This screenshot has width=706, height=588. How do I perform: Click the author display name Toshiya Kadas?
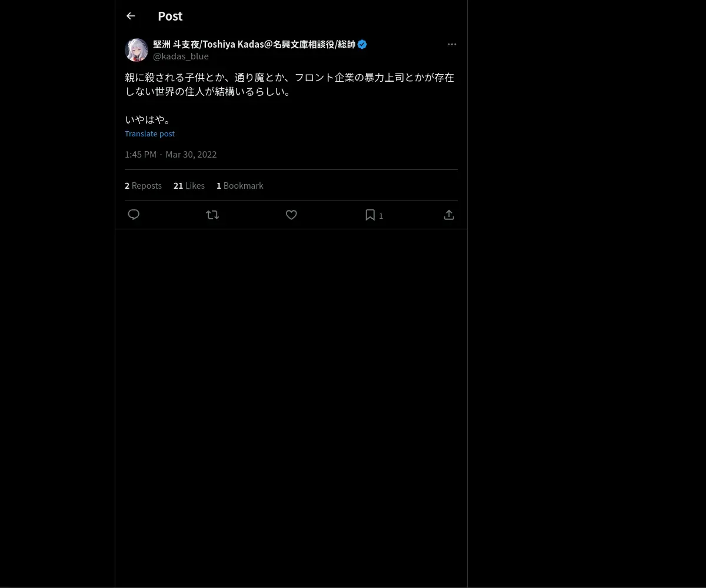click(x=254, y=44)
